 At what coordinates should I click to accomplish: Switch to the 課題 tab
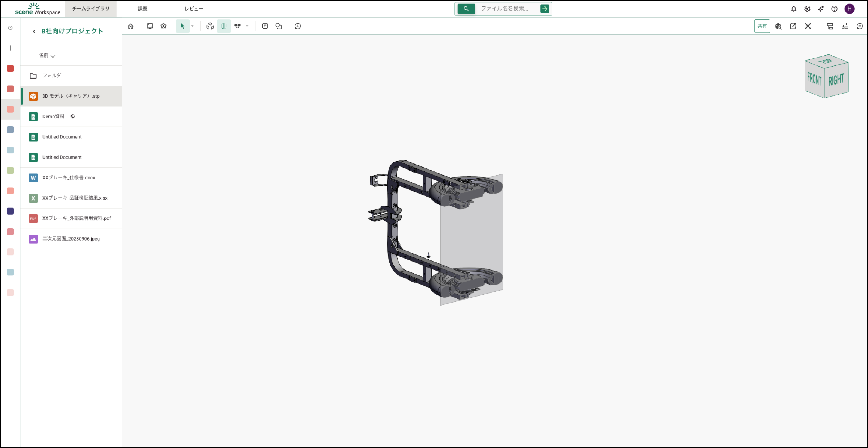142,9
